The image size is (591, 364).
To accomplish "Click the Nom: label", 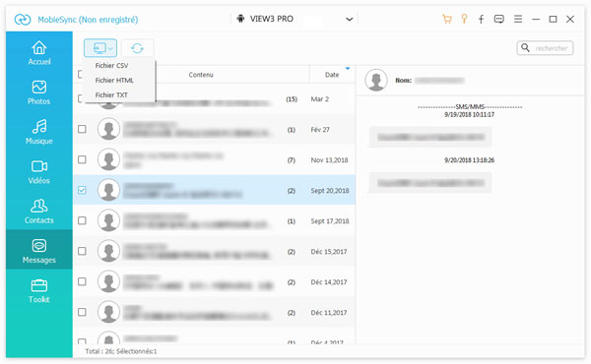I will click(403, 80).
